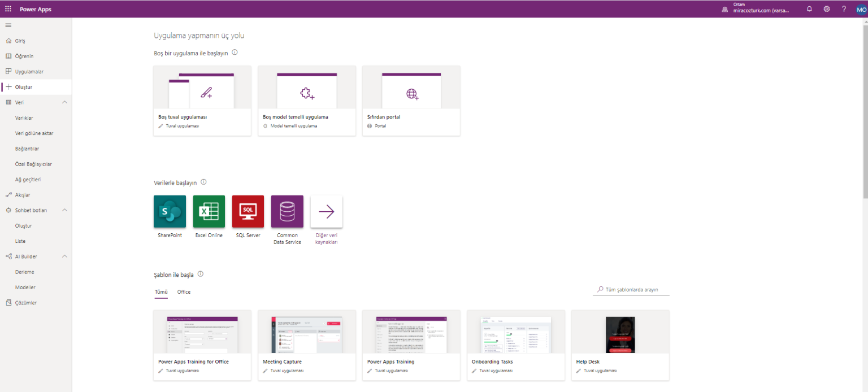Click the Veri table icon in sidebar
This screenshot has width=868, height=392.
pos(8,102)
